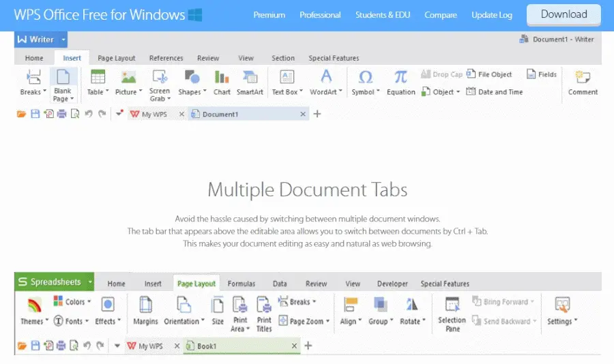The image size is (614, 364).
Task: Open the Developer tab
Action: pos(392,284)
